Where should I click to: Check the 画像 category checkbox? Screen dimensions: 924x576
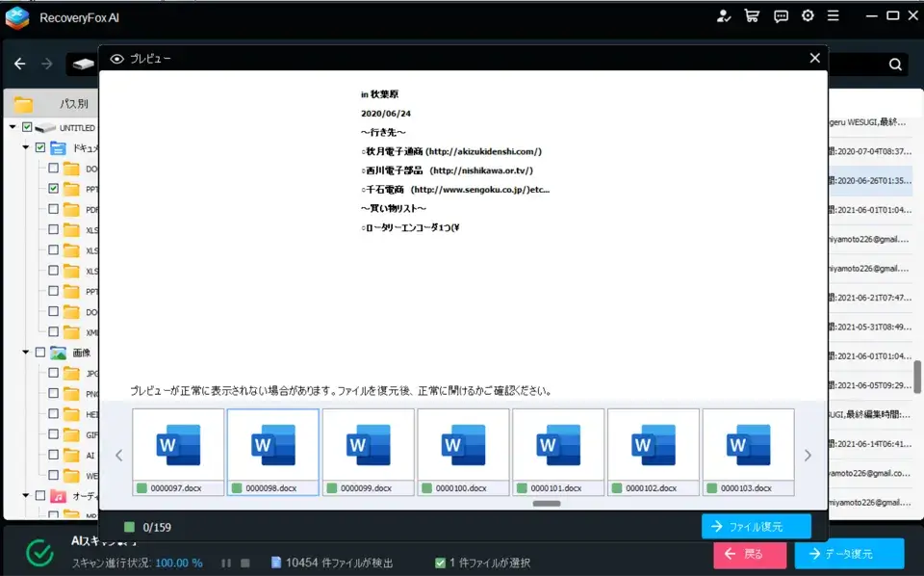(40, 352)
